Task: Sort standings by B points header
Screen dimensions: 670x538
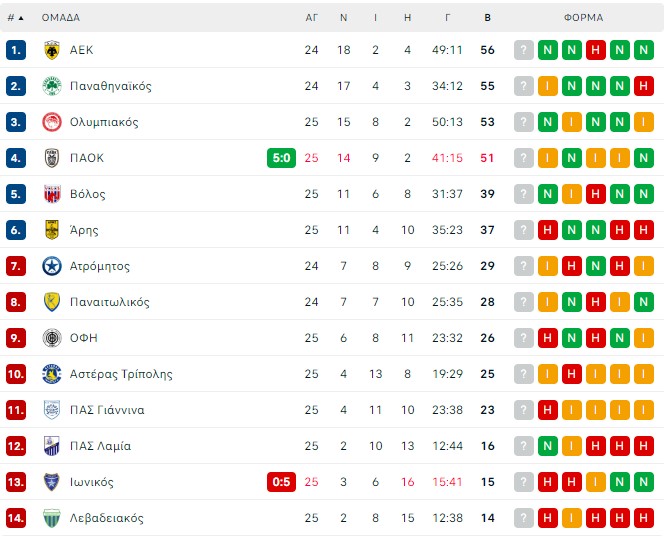Action: [487, 18]
